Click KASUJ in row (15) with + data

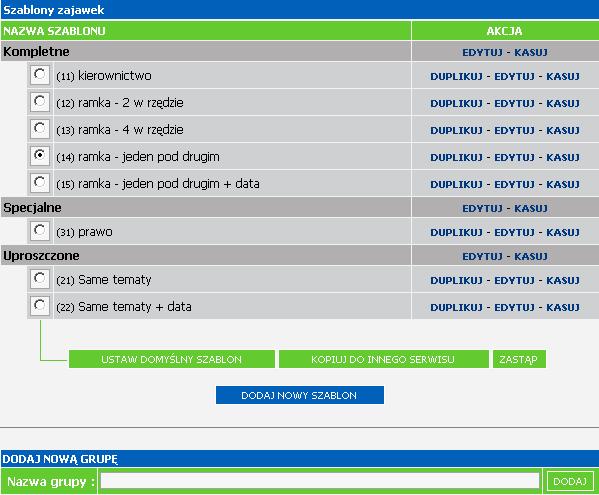click(563, 184)
